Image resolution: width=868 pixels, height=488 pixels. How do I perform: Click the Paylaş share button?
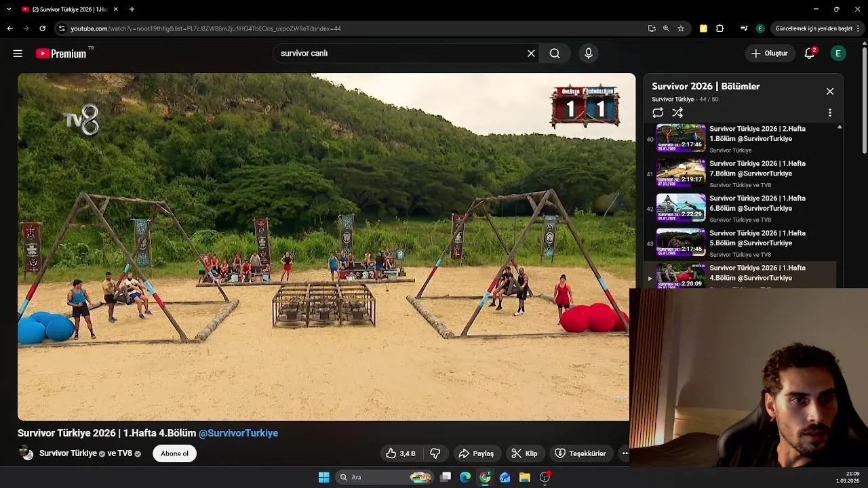476,453
